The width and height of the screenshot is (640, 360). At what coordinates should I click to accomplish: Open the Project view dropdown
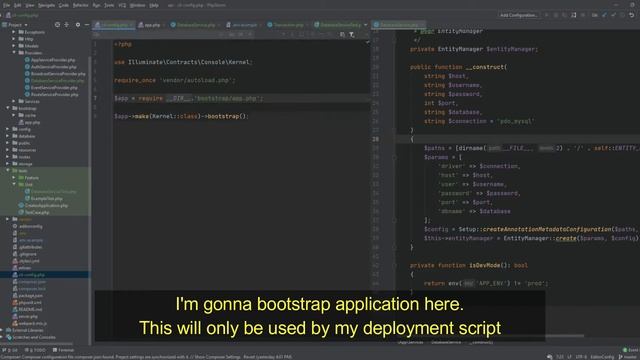coord(15,25)
